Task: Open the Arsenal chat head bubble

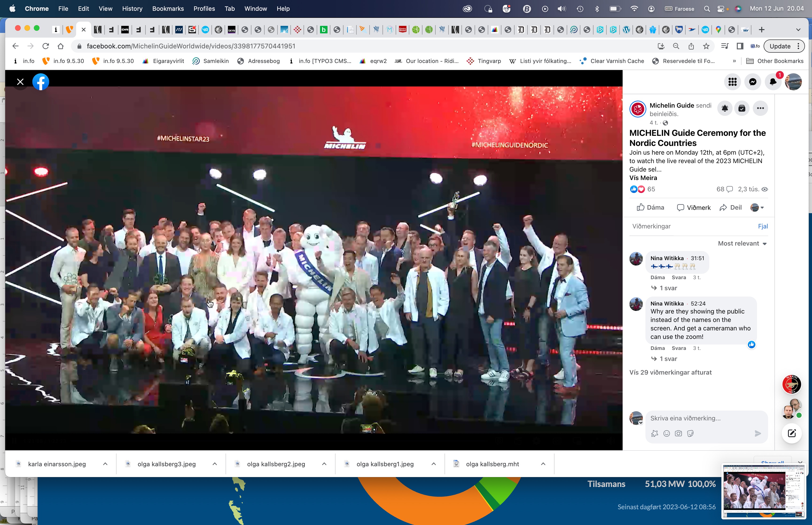Action: click(x=792, y=384)
